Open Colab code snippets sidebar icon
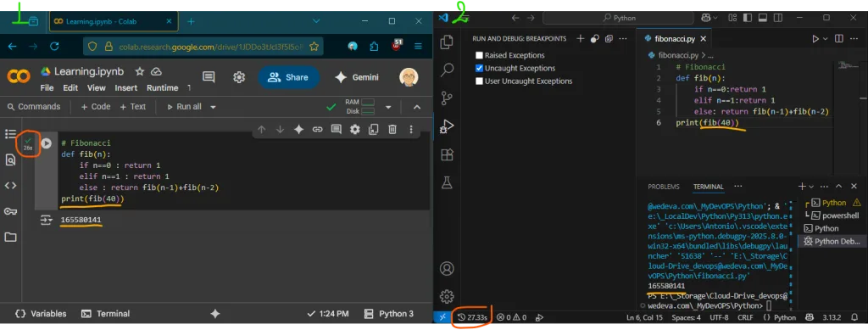Image resolution: width=868 pixels, height=330 pixels. 10,186
